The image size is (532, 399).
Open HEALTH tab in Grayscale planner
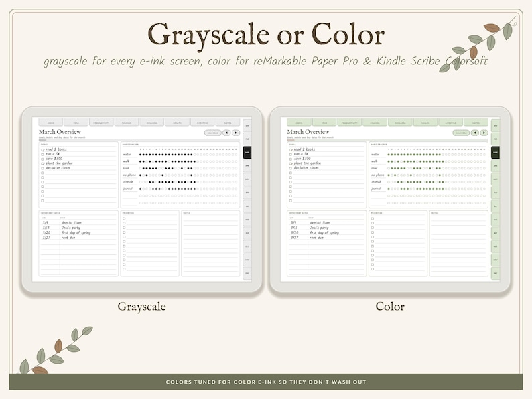coord(177,123)
